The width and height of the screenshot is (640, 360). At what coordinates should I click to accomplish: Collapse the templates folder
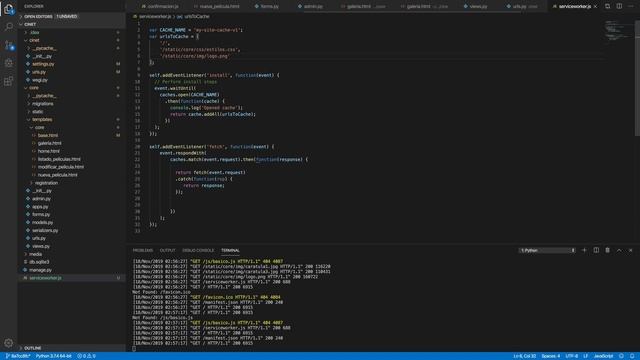pyautogui.click(x=42, y=120)
